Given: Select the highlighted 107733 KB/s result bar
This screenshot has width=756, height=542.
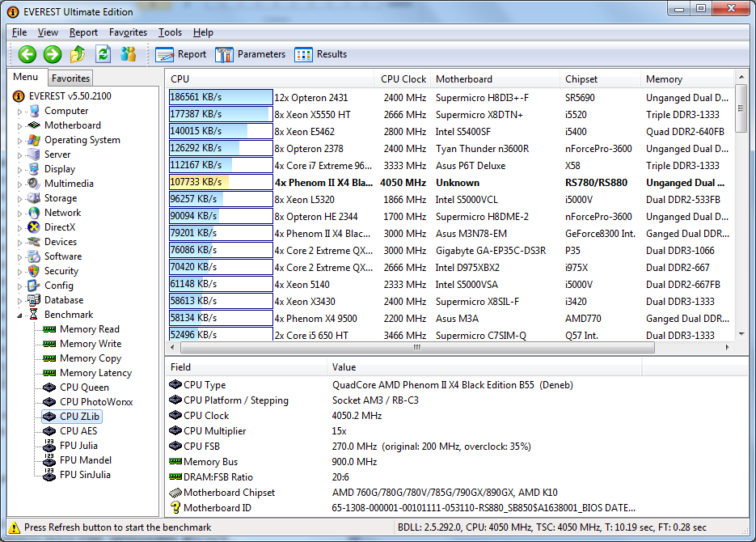Looking at the screenshot, I should tap(221, 182).
